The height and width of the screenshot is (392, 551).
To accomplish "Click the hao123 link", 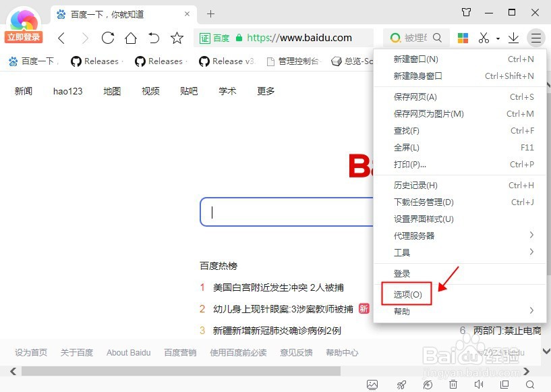I will point(67,91).
